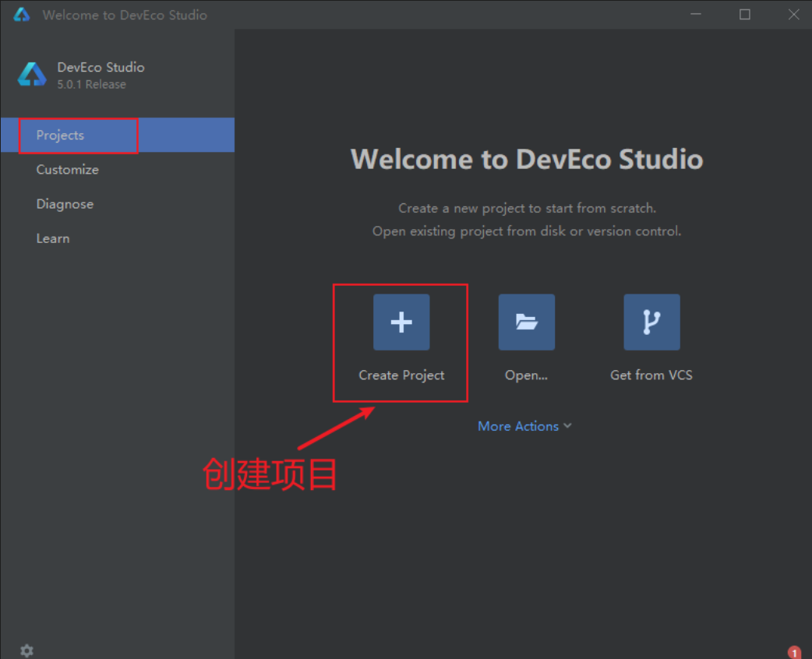The width and height of the screenshot is (812, 659).
Task: Click the Welcome to DevEco Studio heading
Action: [527, 159]
